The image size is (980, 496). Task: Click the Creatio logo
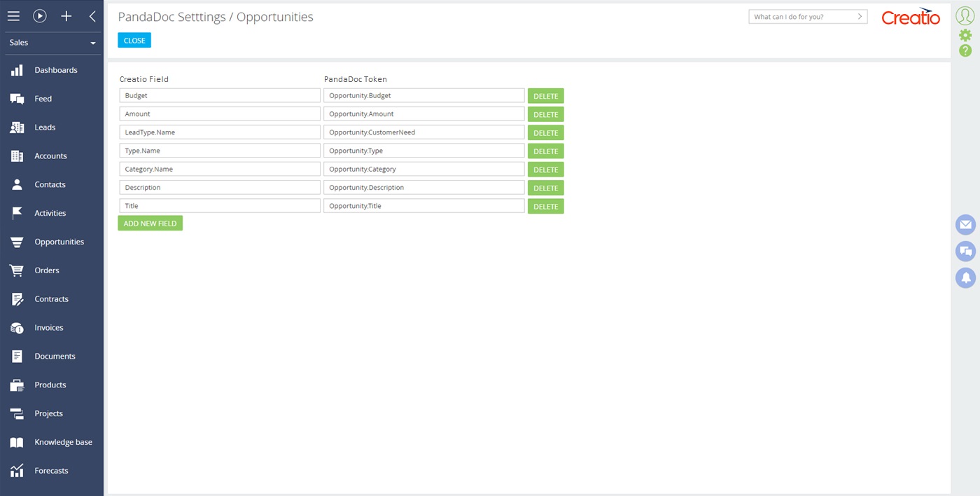point(911,17)
